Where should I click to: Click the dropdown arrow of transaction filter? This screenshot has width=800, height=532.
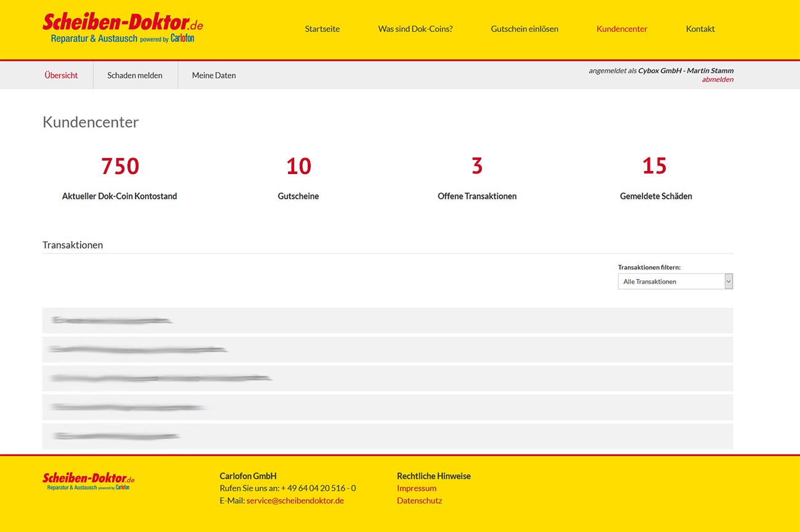729,281
